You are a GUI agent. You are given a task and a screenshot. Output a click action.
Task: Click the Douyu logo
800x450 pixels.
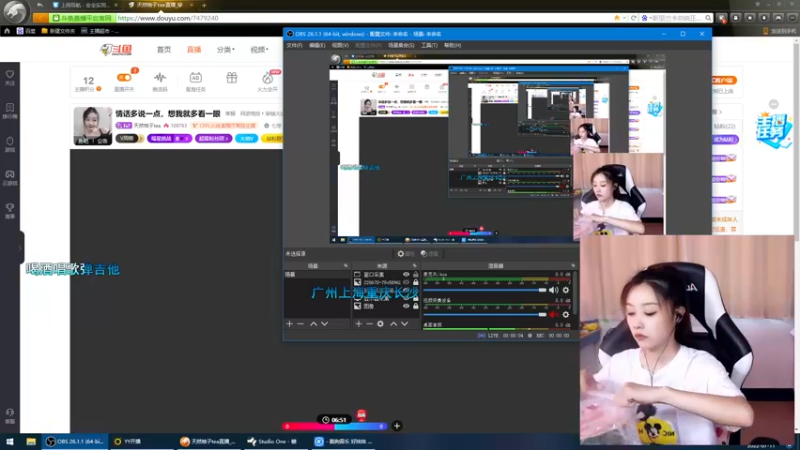point(116,49)
